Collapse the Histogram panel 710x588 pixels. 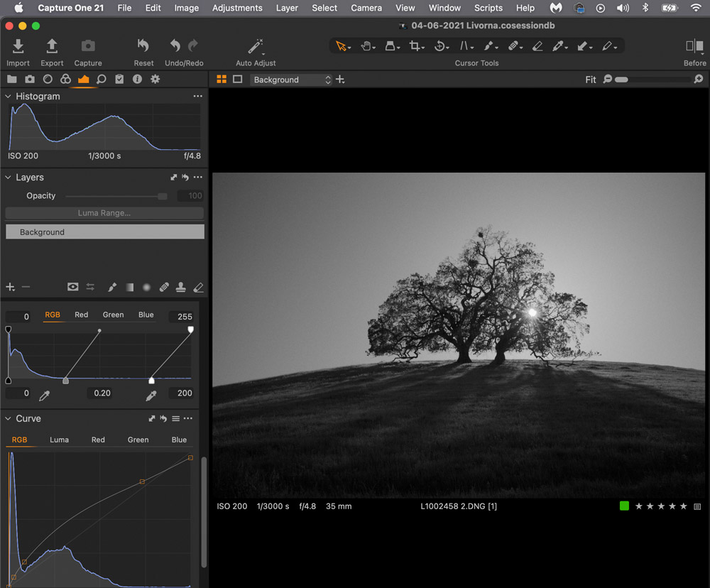8,97
